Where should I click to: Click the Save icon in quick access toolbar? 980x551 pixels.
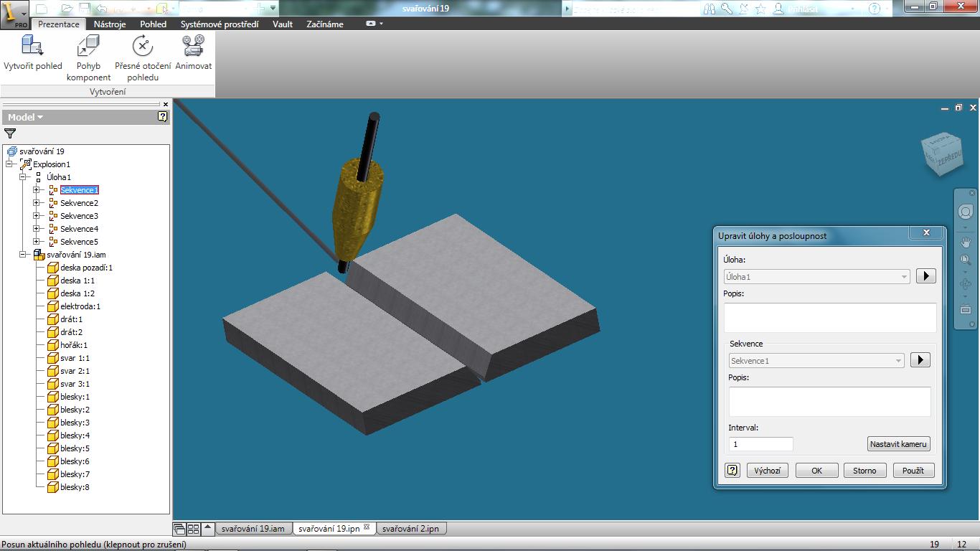pyautogui.click(x=85, y=9)
